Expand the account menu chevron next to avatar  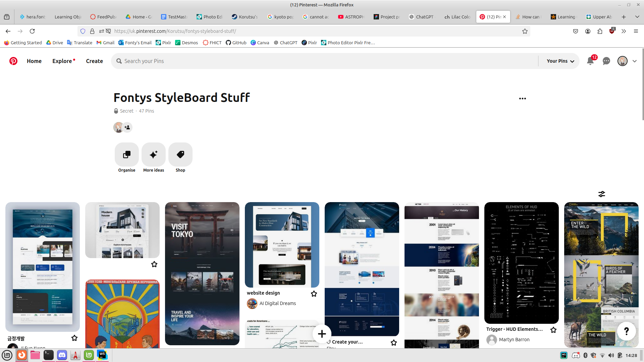click(635, 61)
